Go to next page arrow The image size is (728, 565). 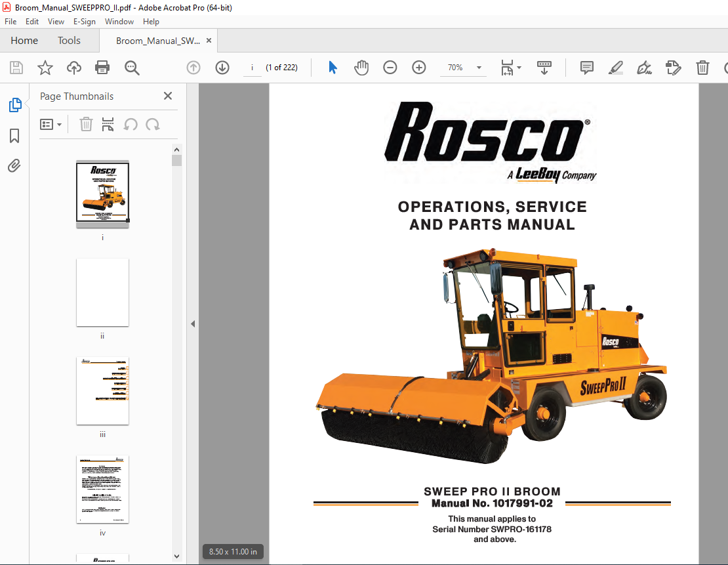coord(222,68)
